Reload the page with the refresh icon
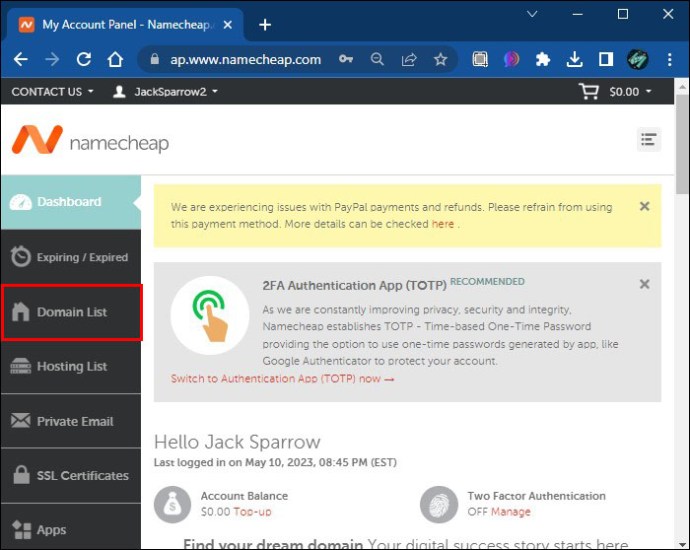This screenshot has height=550, width=690. [x=84, y=59]
